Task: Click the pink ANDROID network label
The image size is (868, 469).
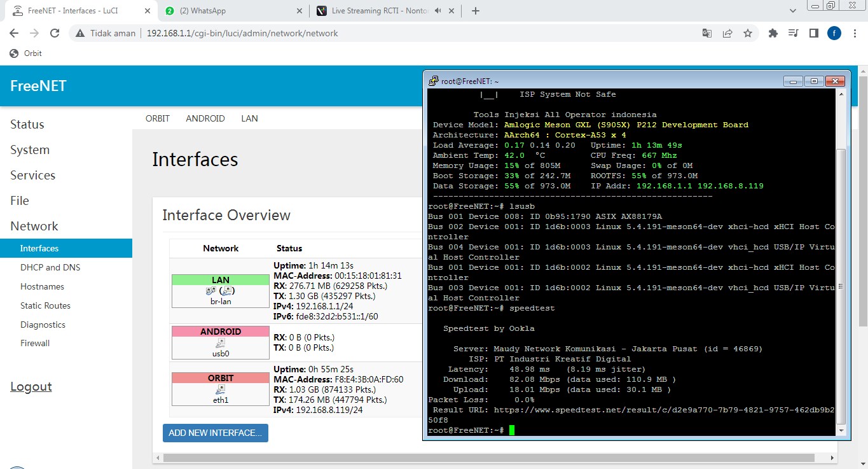Action: point(221,332)
